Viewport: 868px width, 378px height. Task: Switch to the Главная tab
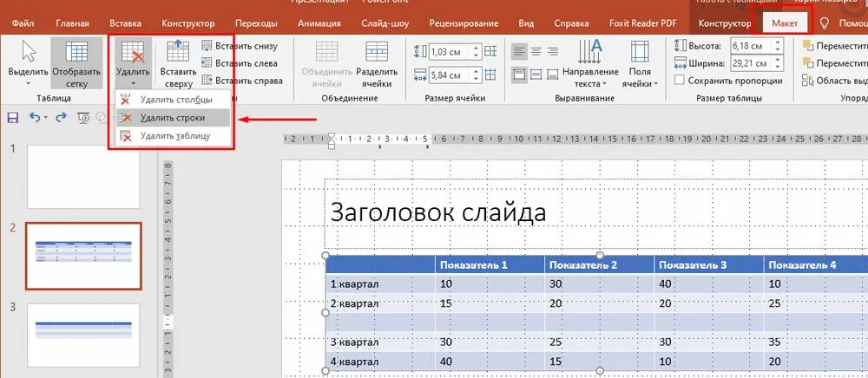[x=73, y=23]
